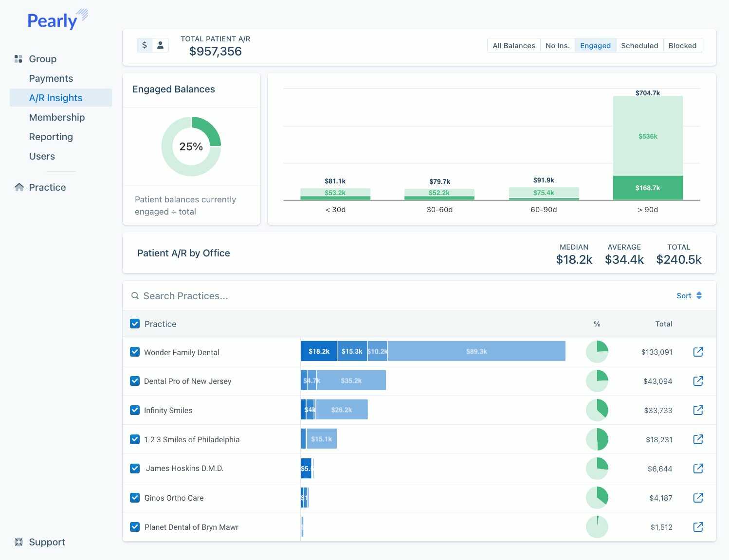Switch to dollar amount view icon
The image size is (729, 560).
coord(145,45)
